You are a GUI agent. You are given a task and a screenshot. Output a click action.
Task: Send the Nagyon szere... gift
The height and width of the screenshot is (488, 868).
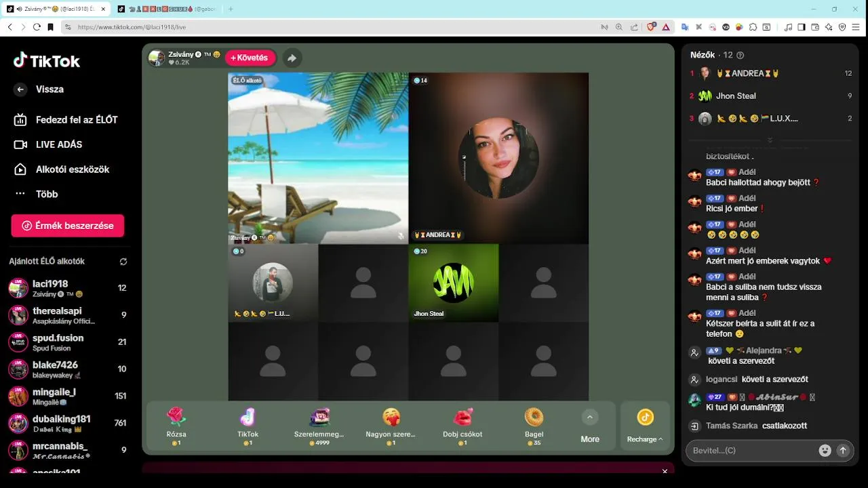(x=391, y=426)
